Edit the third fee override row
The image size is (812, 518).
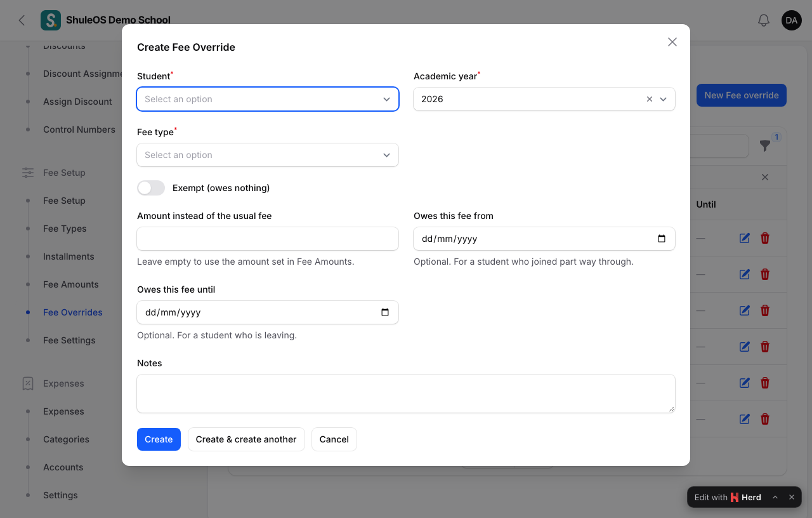745,310
